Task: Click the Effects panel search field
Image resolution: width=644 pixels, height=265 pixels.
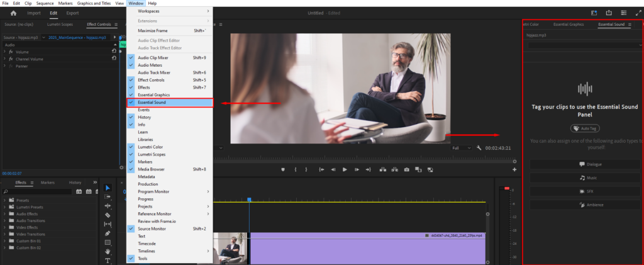Action: click(37, 191)
